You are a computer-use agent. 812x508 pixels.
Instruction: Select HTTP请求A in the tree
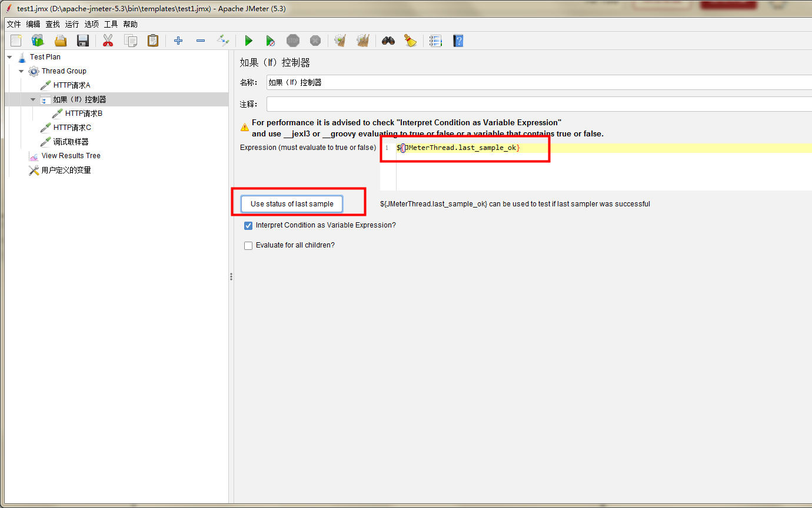coord(72,85)
